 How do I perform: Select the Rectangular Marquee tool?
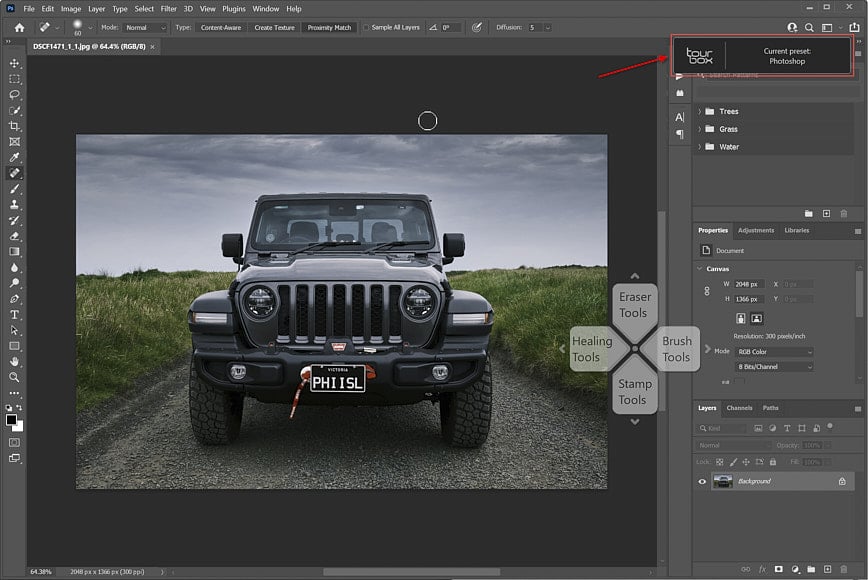[14, 79]
